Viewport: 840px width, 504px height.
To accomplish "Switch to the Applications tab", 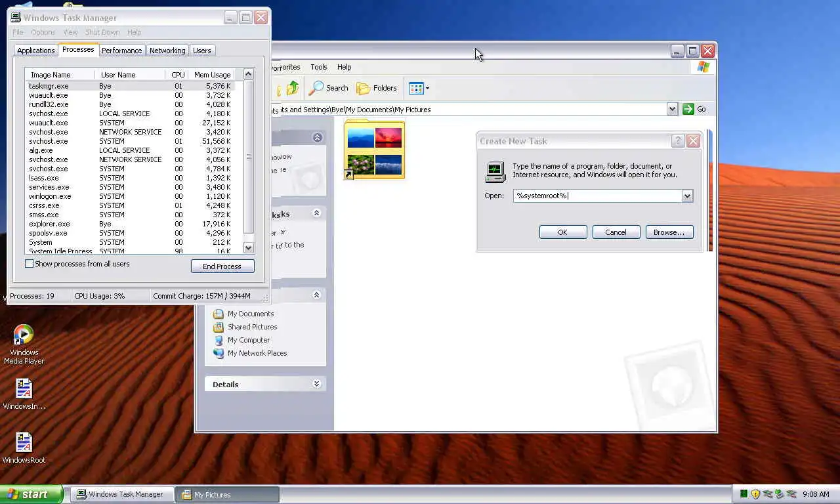I will pos(36,51).
